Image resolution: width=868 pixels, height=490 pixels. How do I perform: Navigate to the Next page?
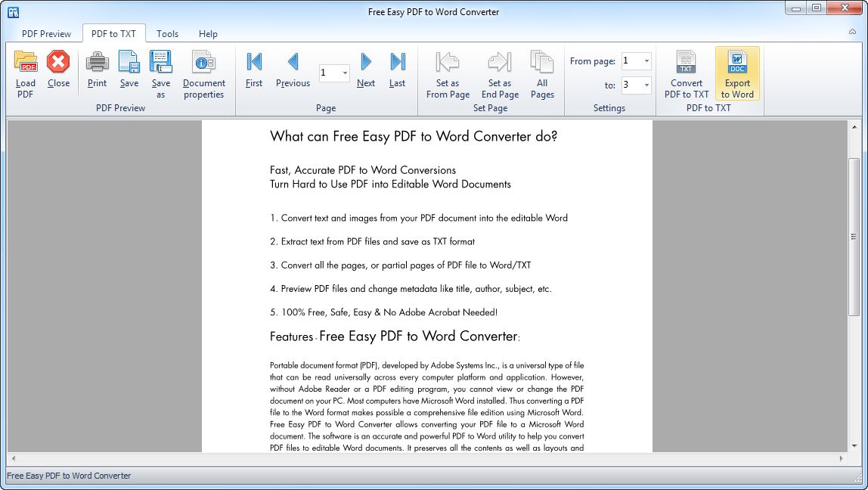pyautogui.click(x=365, y=73)
